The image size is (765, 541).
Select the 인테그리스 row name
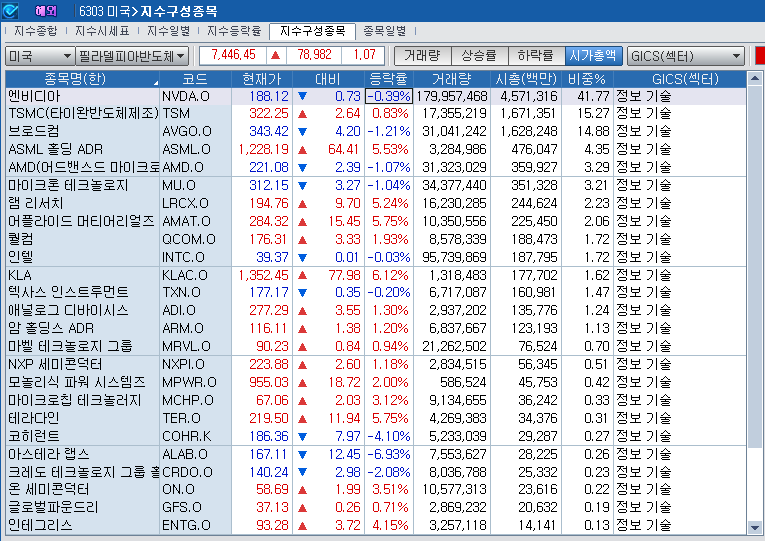[x=40, y=525]
